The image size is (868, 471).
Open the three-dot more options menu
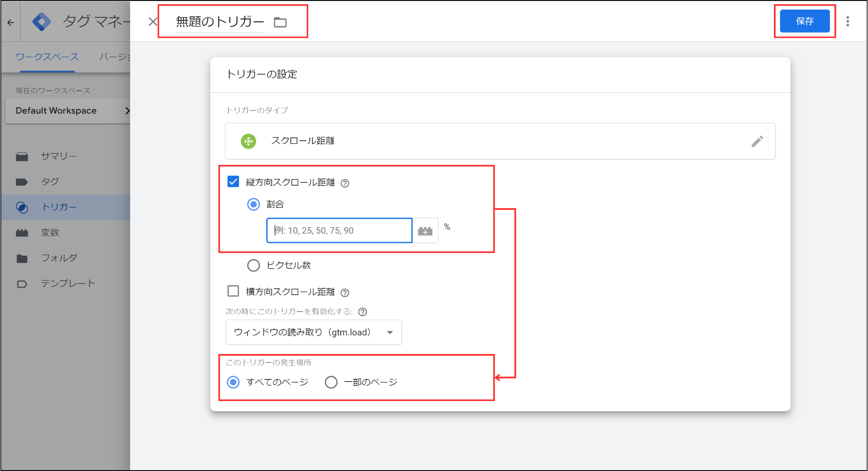coord(848,22)
